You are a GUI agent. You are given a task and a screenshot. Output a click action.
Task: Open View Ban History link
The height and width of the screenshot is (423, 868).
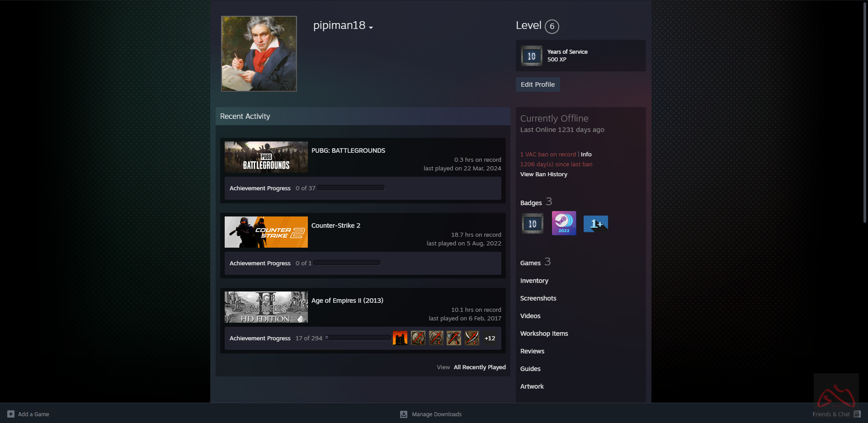(x=543, y=174)
